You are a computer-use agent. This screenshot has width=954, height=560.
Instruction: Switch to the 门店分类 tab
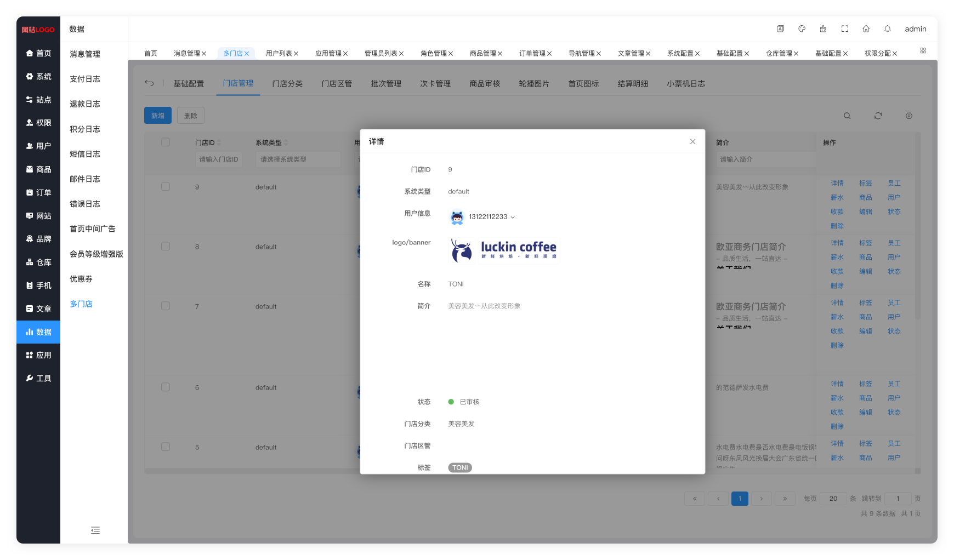[x=287, y=84]
